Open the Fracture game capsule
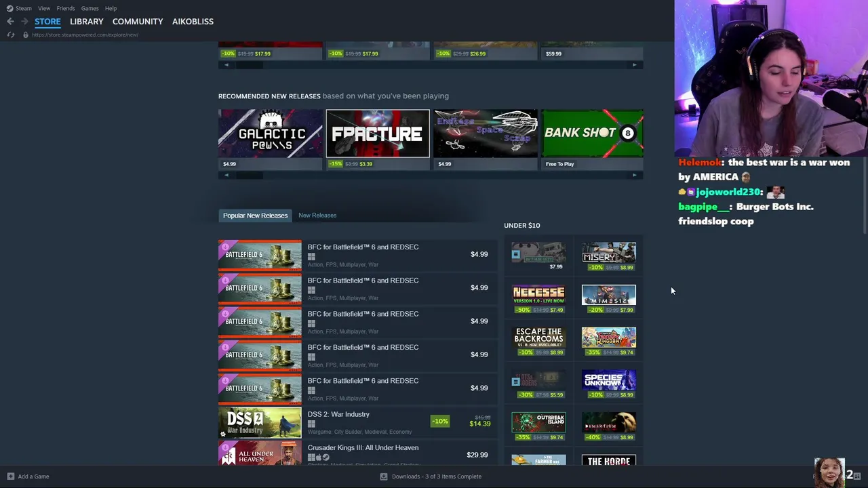The image size is (868, 488). click(x=378, y=139)
